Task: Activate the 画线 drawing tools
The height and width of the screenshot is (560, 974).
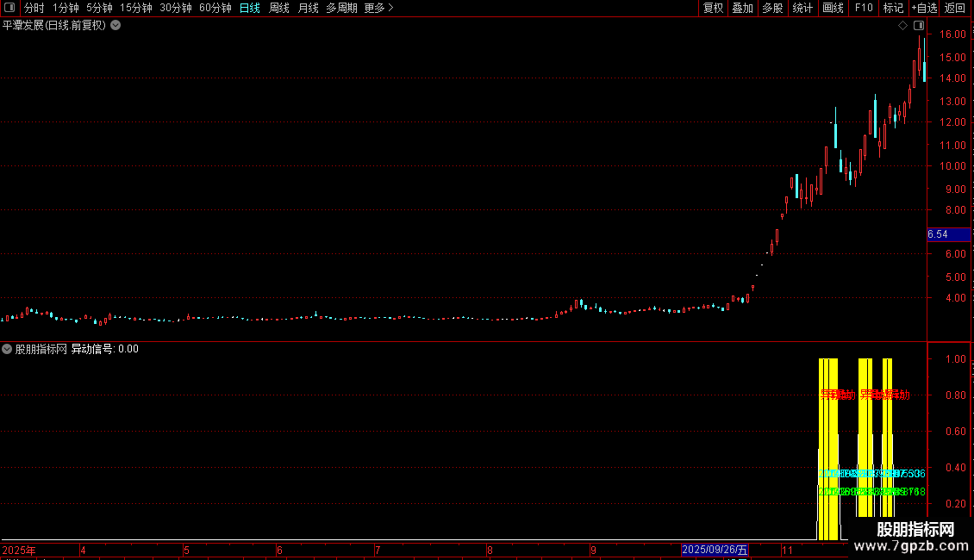Action: click(833, 8)
